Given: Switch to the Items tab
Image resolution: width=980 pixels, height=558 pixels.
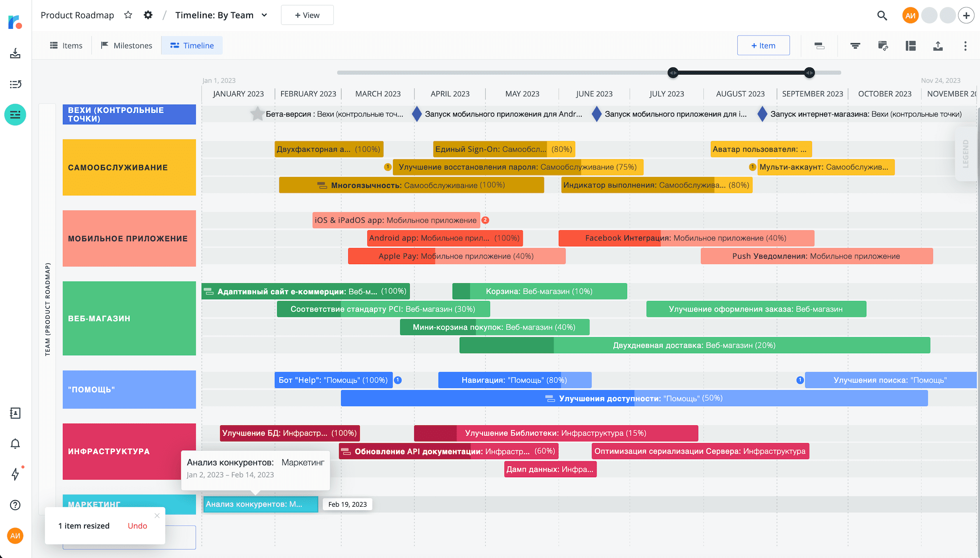Looking at the screenshot, I should [x=66, y=45].
